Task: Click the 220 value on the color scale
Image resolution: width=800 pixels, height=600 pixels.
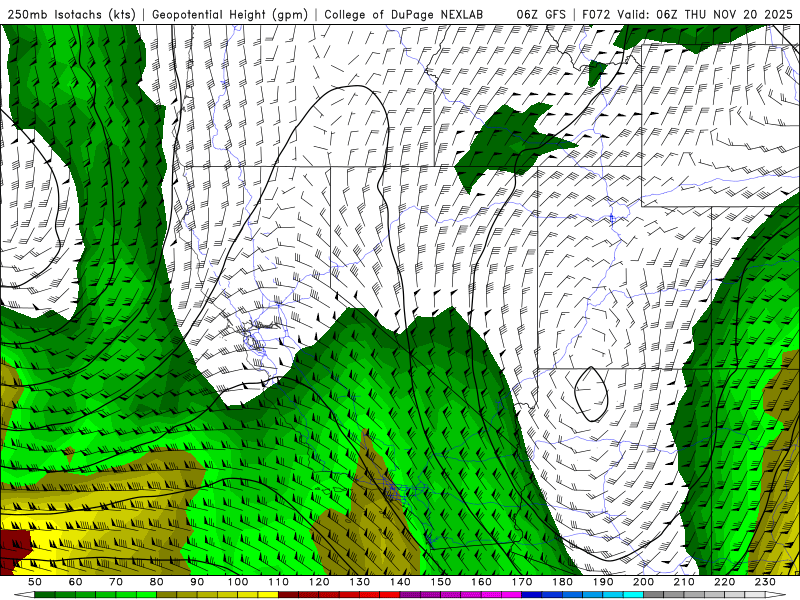Action: coord(724,582)
